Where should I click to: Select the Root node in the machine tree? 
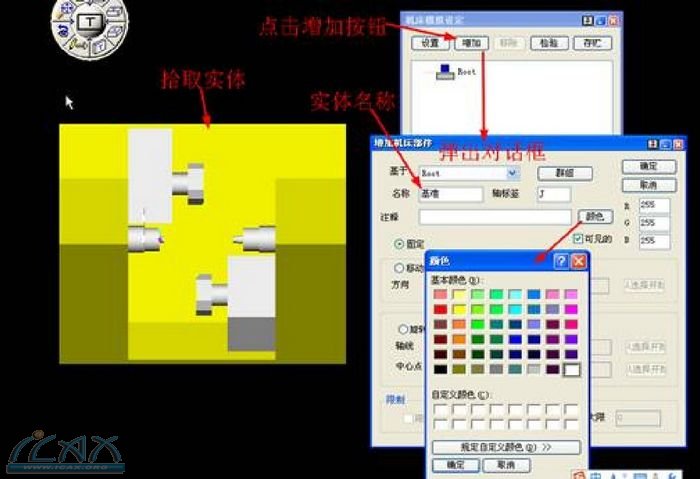[x=456, y=71]
